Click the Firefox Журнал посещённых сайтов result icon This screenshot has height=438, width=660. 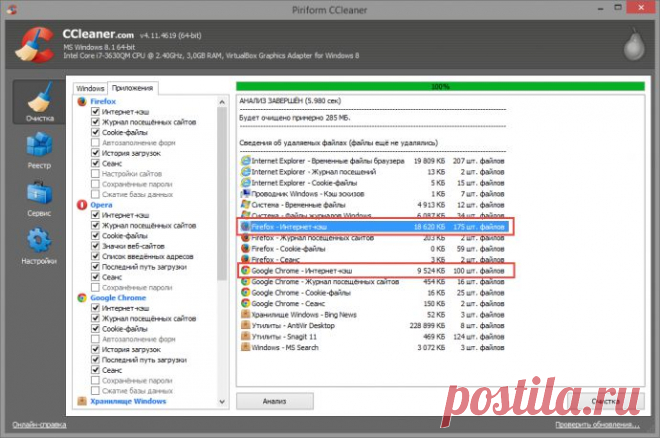pyautogui.click(x=245, y=238)
